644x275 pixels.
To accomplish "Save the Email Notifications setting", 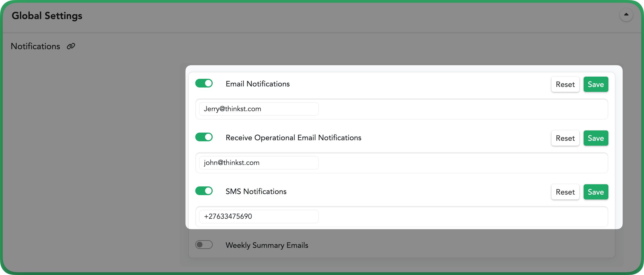I will pyautogui.click(x=596, y=85).
